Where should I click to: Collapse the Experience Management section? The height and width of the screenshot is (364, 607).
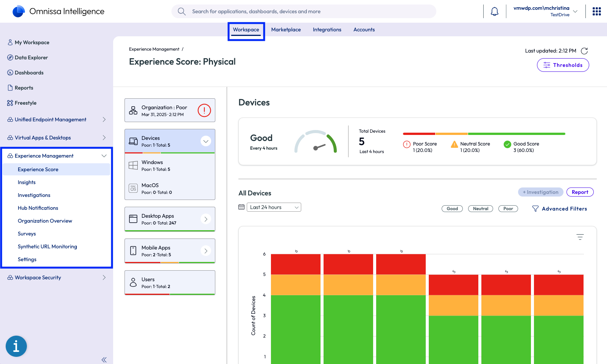pyautogui.click(x=104, y=156)
